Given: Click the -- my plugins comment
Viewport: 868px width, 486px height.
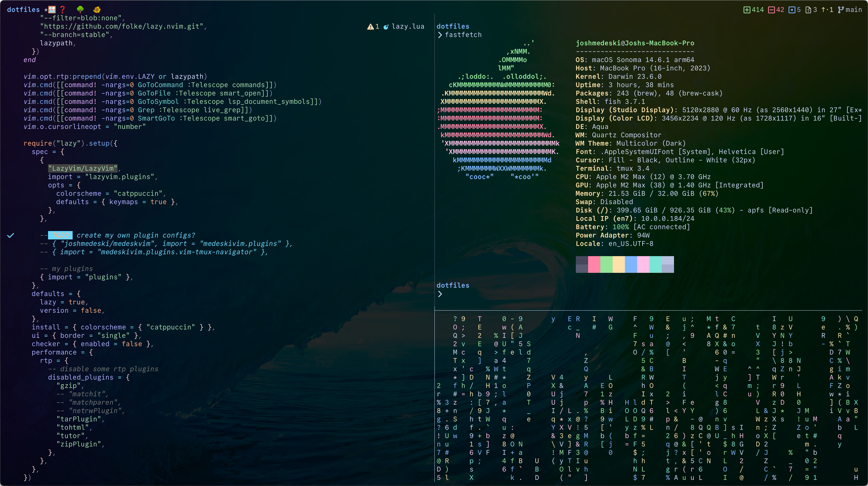Looking at the screenshot, I should 66,269.
